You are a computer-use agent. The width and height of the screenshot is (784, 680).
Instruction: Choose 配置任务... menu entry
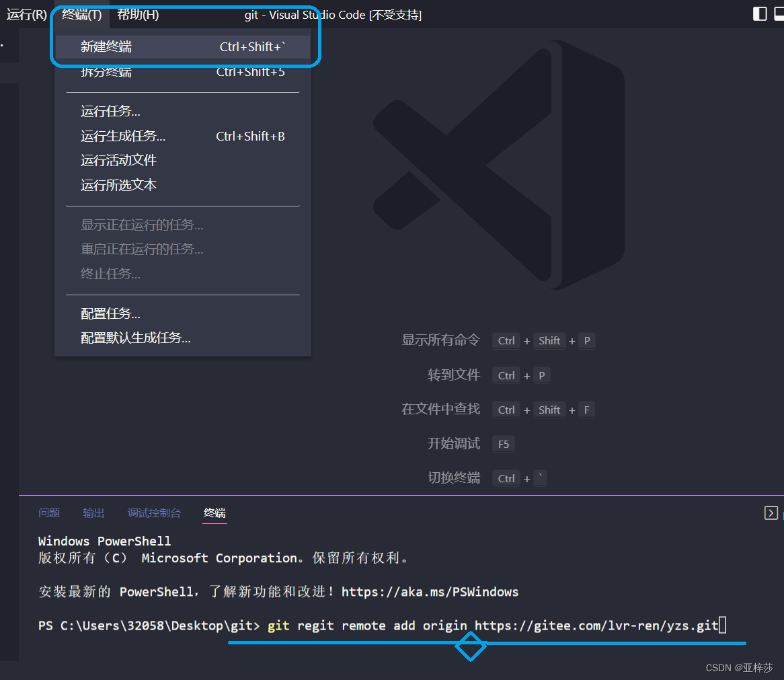[183, 313]
